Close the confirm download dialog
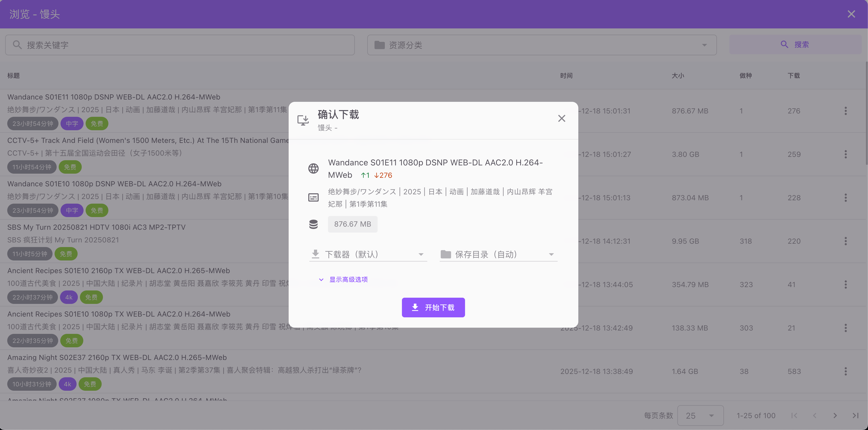The width and height of the screenshot is (868, 430). tap(561, 119)
